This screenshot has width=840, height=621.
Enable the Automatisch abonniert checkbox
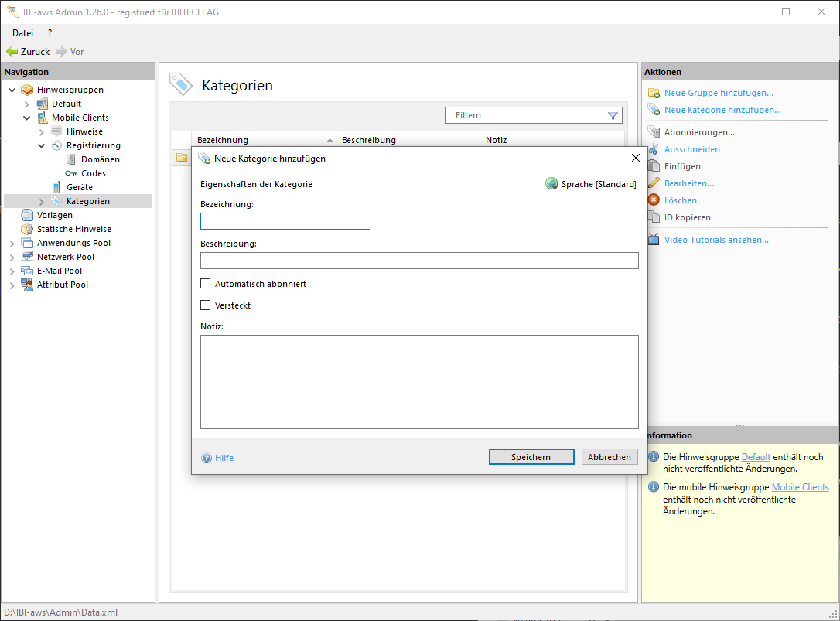click(206, 284)
